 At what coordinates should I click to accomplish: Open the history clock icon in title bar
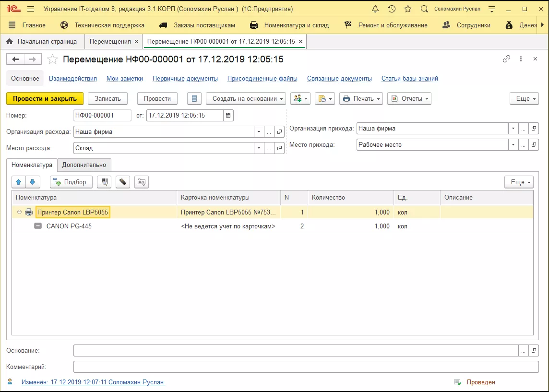coord(392,9)
